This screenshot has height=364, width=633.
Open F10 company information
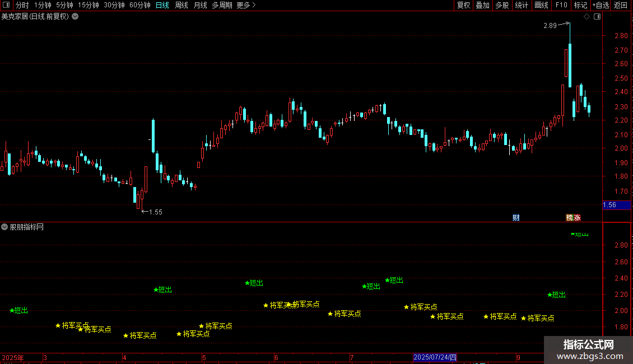tap(561, 5)
